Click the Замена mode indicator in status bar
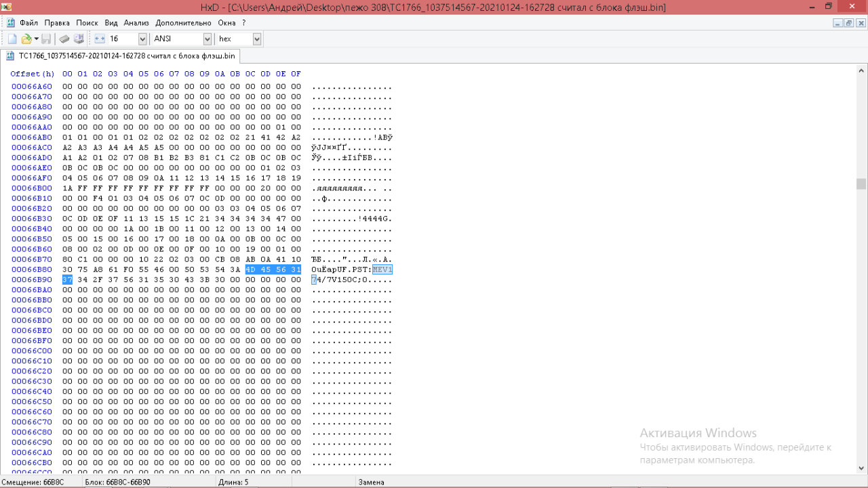 (x=371, y=482)
